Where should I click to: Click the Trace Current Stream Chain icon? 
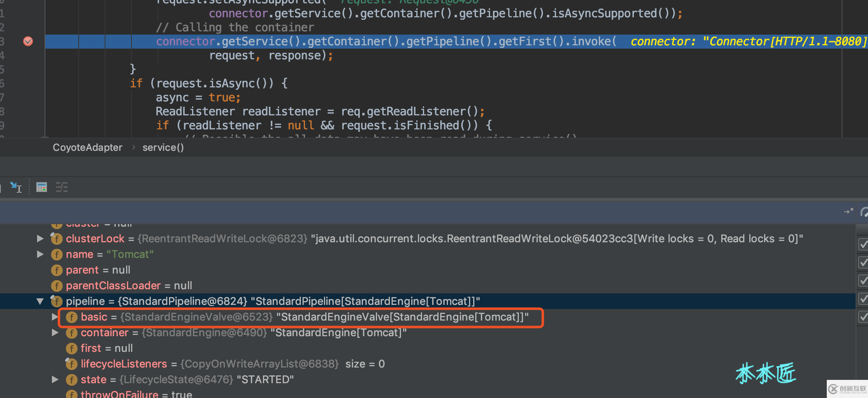(x=62, y=187)
